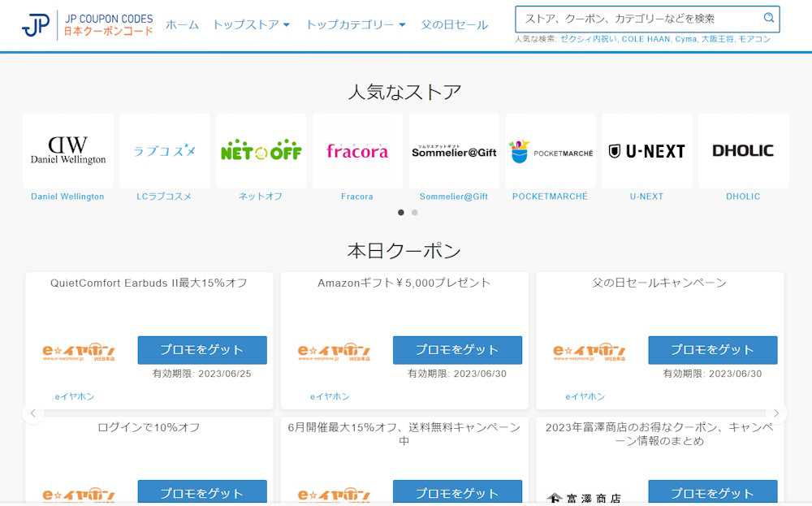Open the Sommelier@Gift store logo
This screenshot has height=506, width=812.
(x=454, y=151)
